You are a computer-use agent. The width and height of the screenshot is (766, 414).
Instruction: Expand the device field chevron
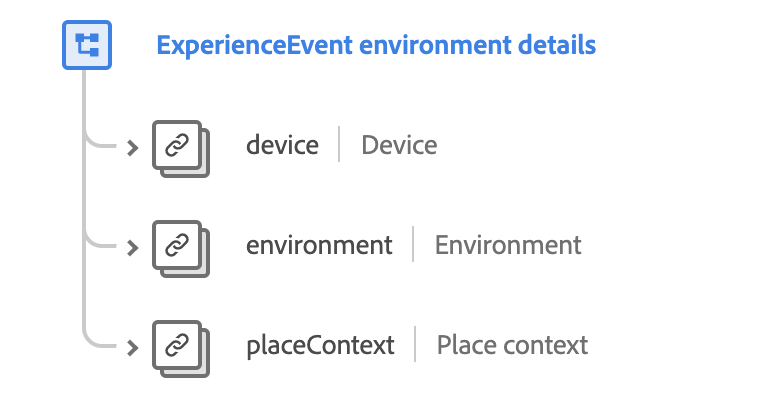click(132, 148)
